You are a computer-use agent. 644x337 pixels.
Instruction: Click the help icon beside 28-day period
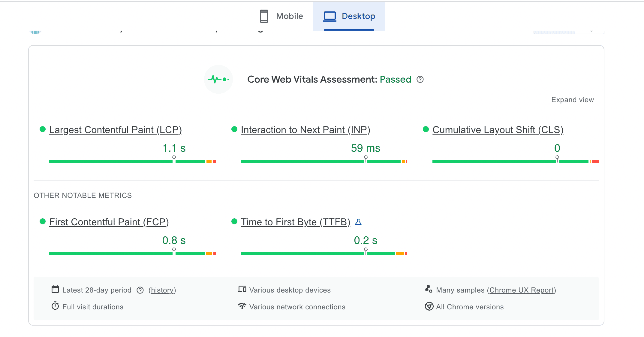click(140, 290)
